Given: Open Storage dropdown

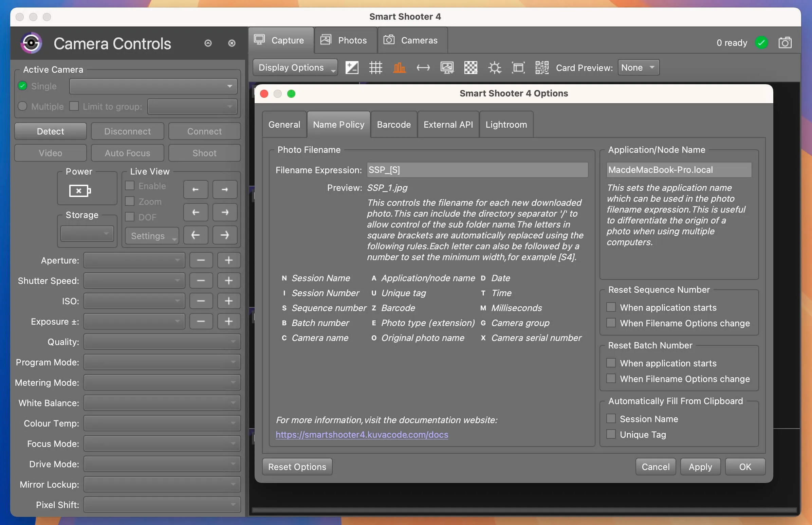Looking at the screenshot, I should pos(87,234).
